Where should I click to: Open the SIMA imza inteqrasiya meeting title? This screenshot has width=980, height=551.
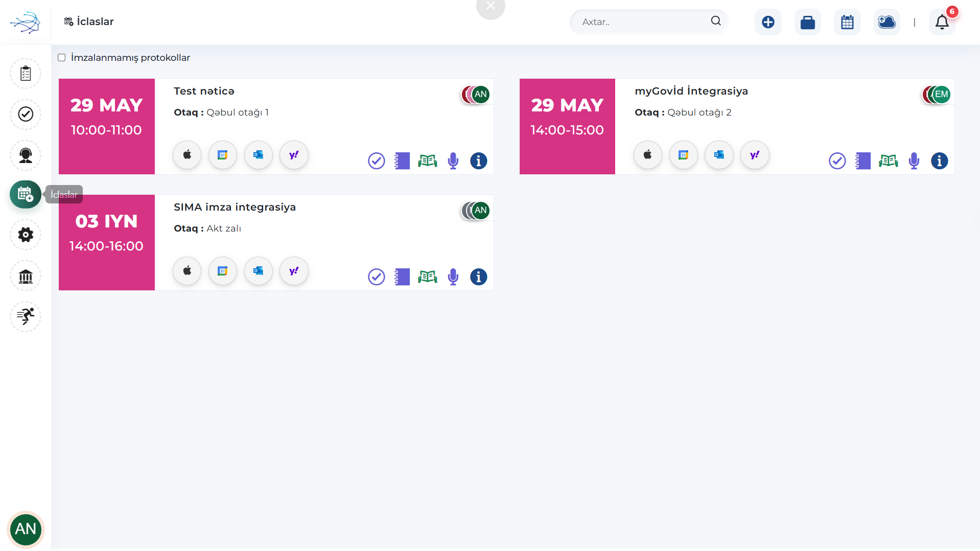click(x=235, y=207)
